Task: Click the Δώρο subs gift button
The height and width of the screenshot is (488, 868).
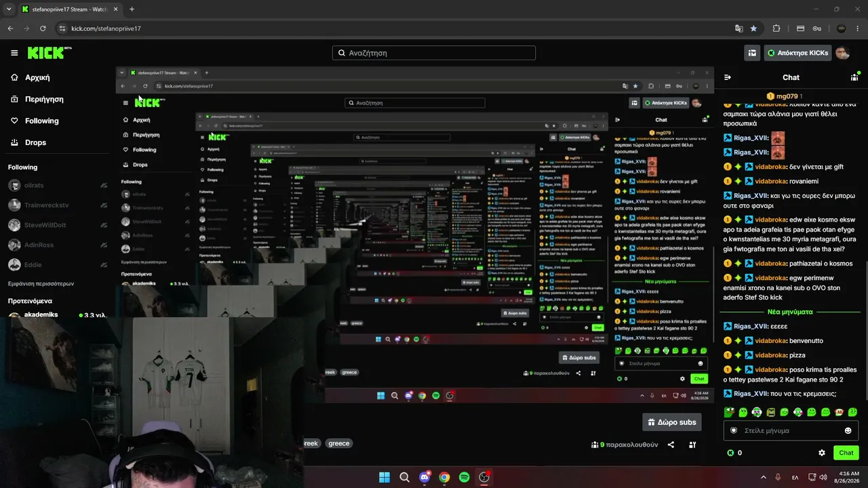Action: tap(672, 422)
